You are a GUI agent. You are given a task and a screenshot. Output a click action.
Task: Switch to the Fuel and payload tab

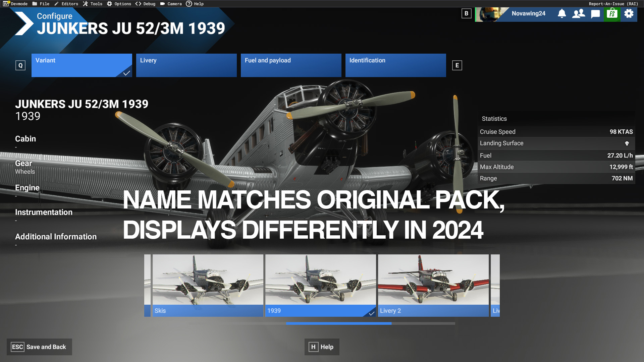[291, 65]
